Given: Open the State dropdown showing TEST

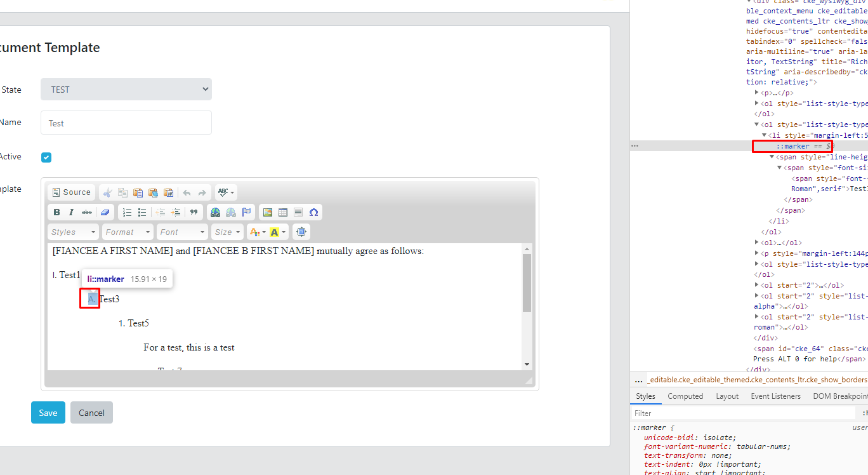Looking at the screenshot, I should pyautogui.click(x=126, y=90).
